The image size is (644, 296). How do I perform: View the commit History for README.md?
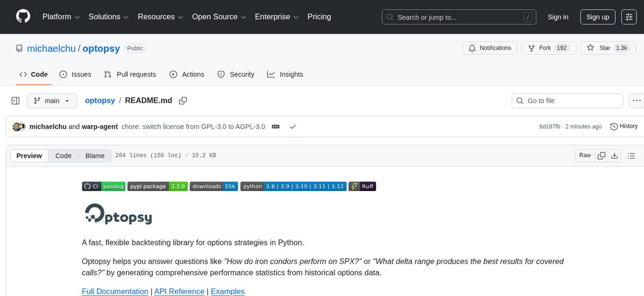[x=623, y=126]
